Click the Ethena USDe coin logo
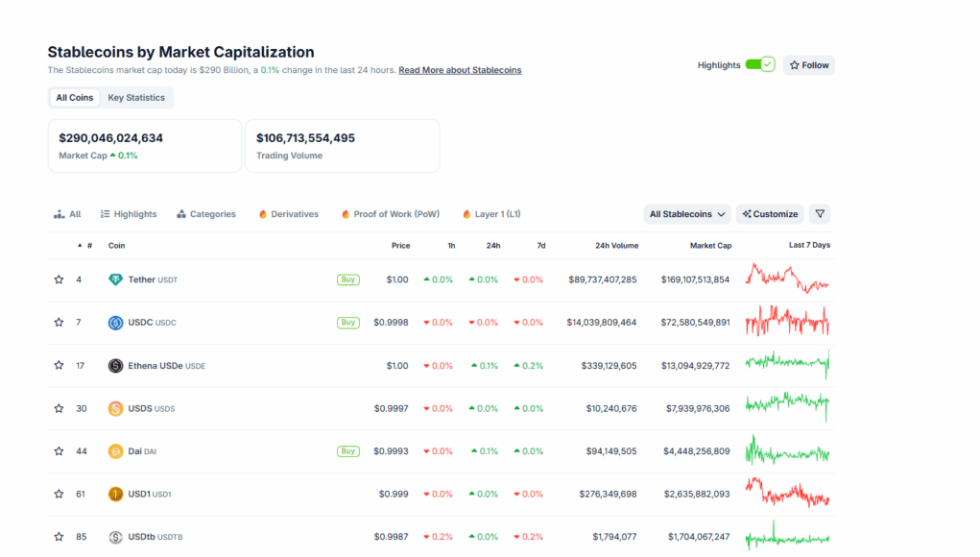This screenshot has height=557, width=980. (x=115, y=366)
